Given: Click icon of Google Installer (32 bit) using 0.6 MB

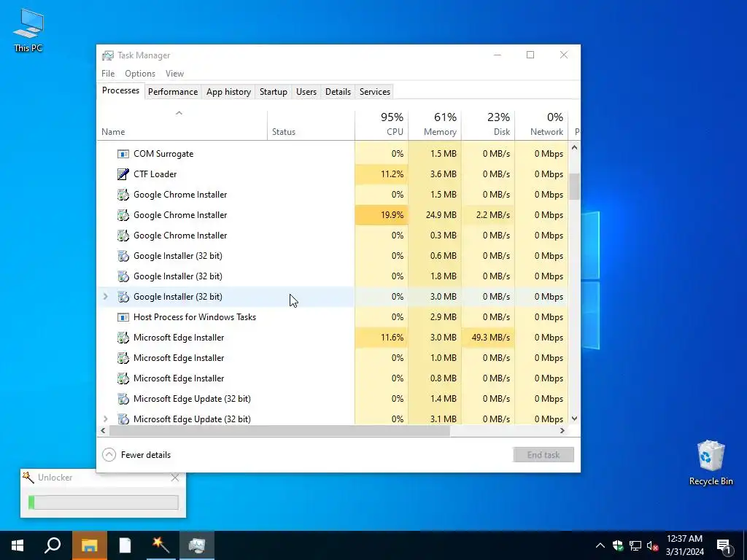Looking at the screenshot, I should pyautogui.click(x=123, y=256).
